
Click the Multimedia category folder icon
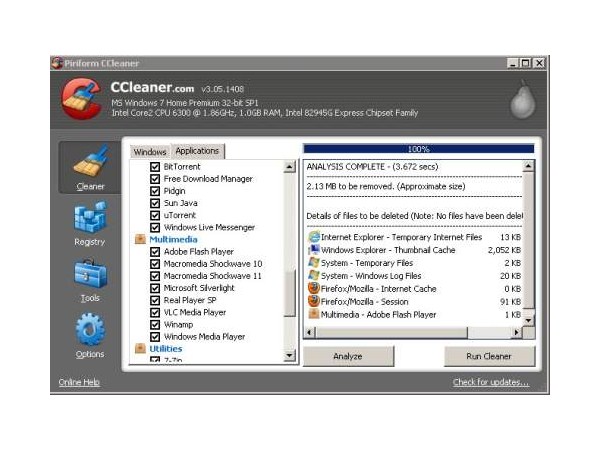140,240
